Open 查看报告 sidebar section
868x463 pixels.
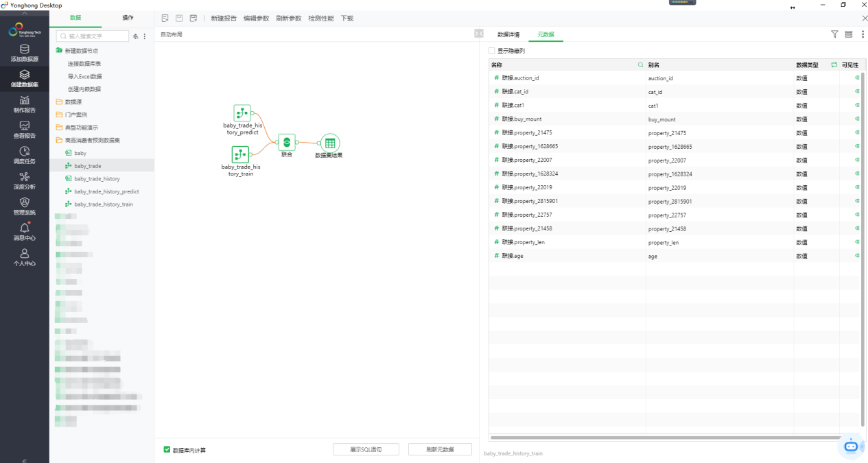pos(25,130)
